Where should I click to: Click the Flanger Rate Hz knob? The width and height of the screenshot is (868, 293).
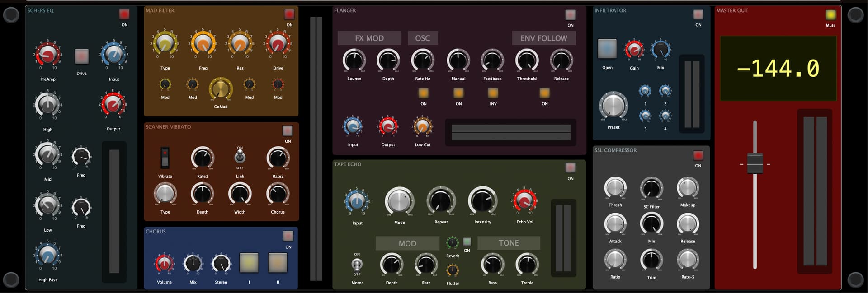click(423, 60)
